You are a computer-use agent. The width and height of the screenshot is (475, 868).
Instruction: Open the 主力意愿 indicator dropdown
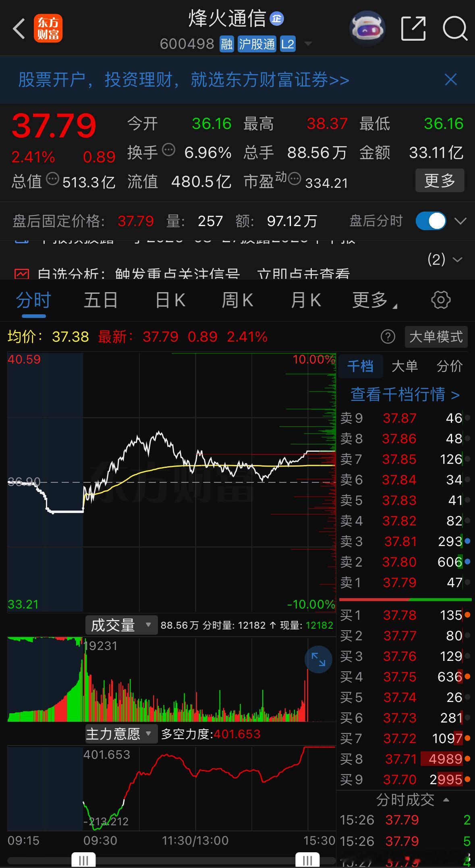(x=121, y=734)
